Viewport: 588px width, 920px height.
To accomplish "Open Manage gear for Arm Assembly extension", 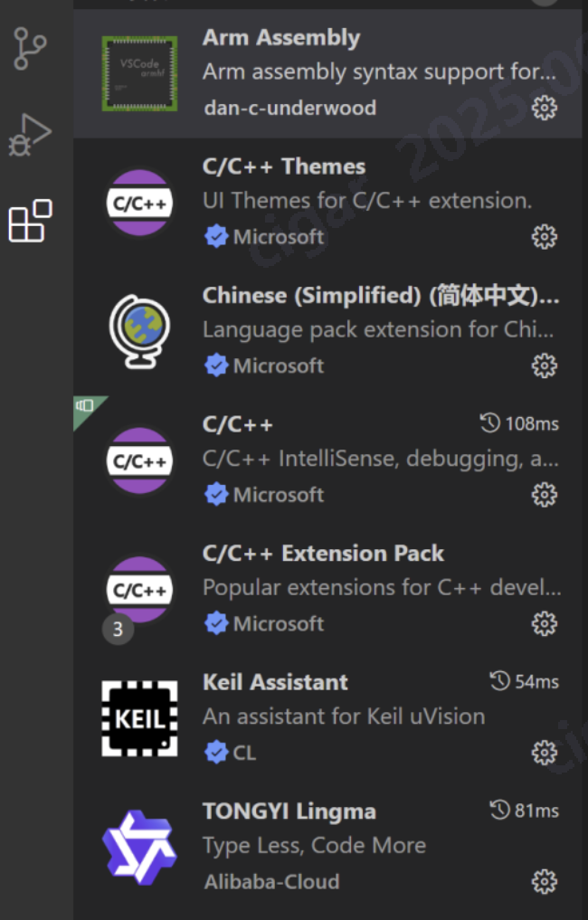I will (544, 108).
